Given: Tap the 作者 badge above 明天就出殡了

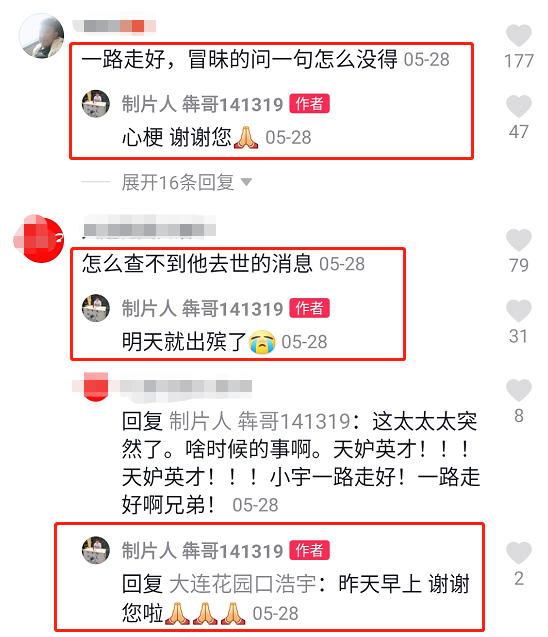Looking at the screenshot, I should tap(310, 308).
